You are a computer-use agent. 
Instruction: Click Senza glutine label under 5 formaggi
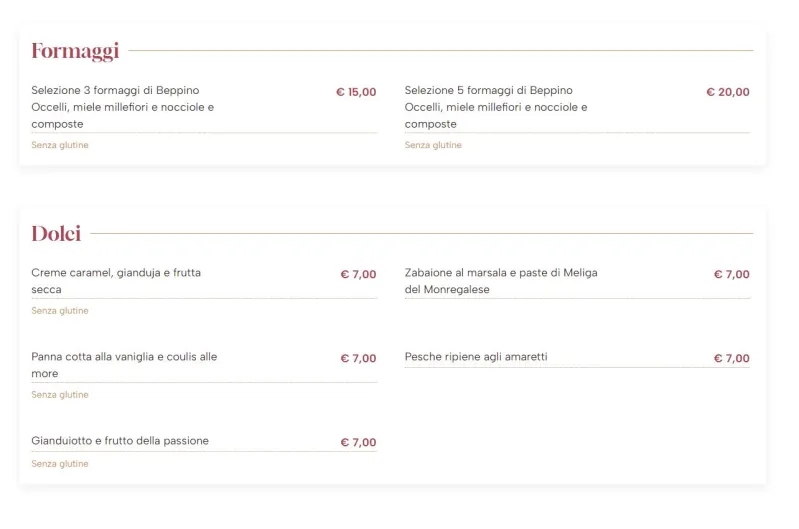(433, 145)
